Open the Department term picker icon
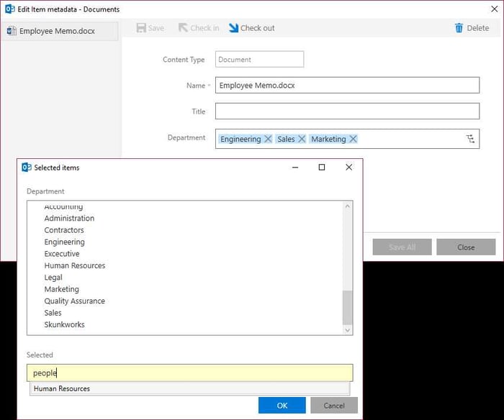This screenshot has width=504, height=420. (x=470, y=139)
